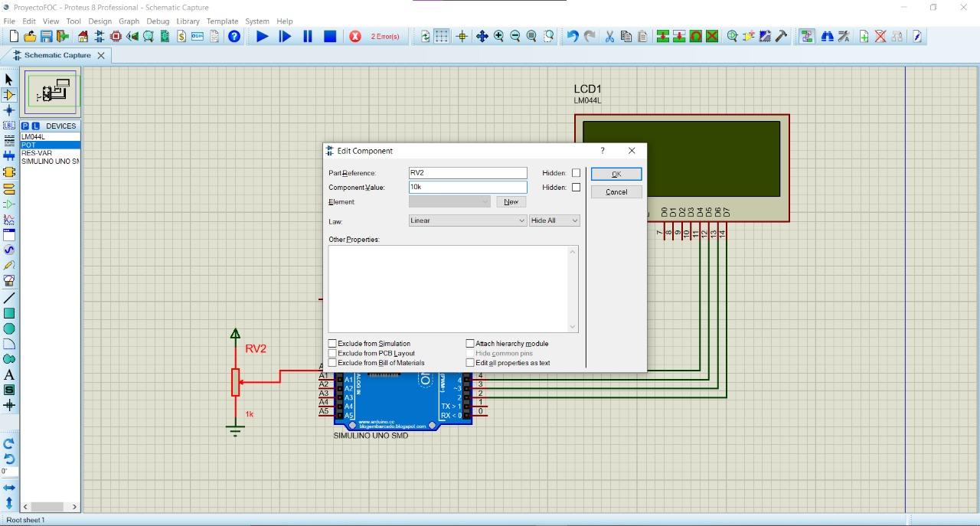
Task: Enable Exclude from PCB Layout
Action: pyautogui.click(x=332, y=354)
